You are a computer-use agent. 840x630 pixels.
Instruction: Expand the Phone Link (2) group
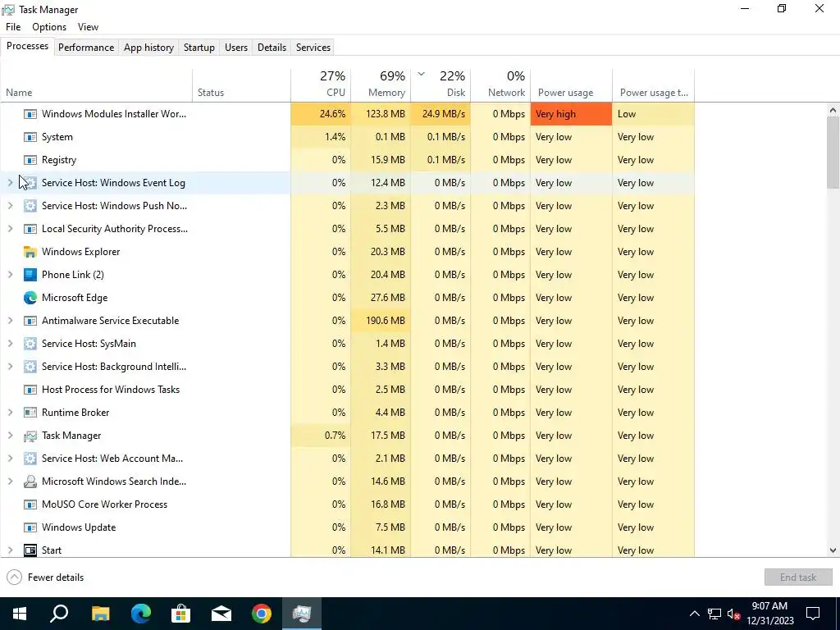[10, 275]
